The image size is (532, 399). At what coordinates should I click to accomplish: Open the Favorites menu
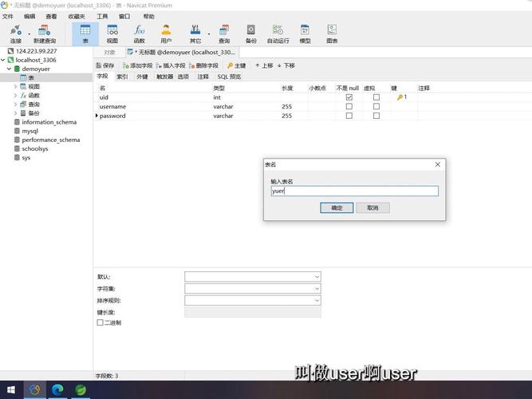77,16
